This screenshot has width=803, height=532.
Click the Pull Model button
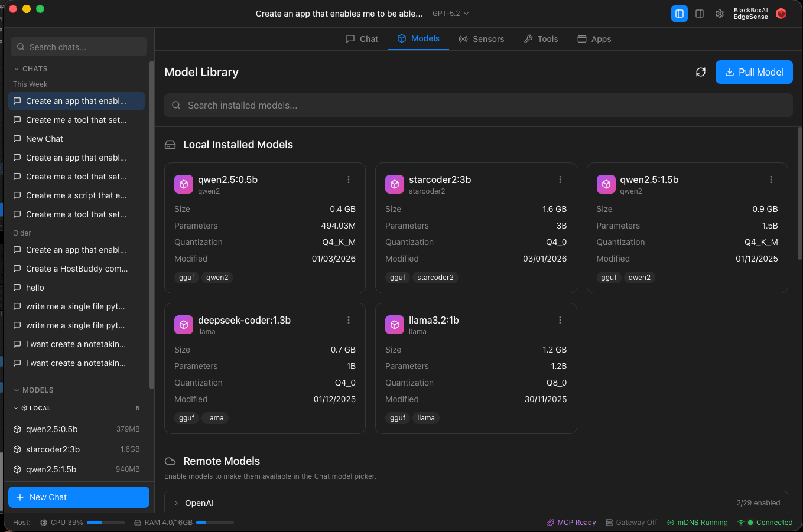[754, 72]
